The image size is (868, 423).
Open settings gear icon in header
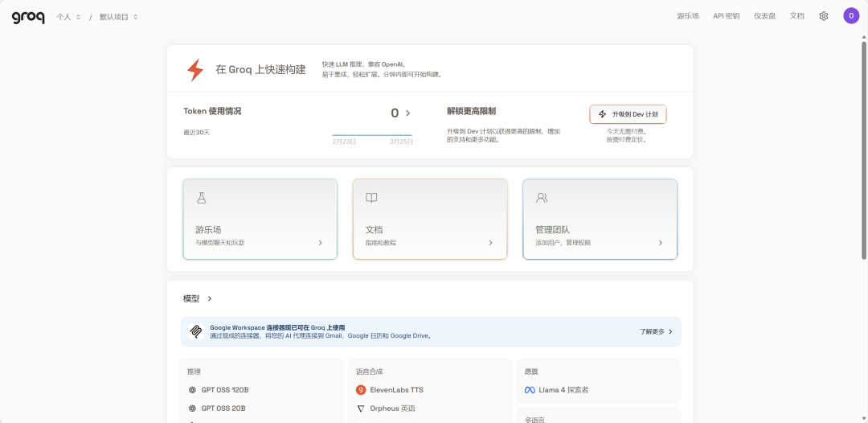tap(823, 16)
